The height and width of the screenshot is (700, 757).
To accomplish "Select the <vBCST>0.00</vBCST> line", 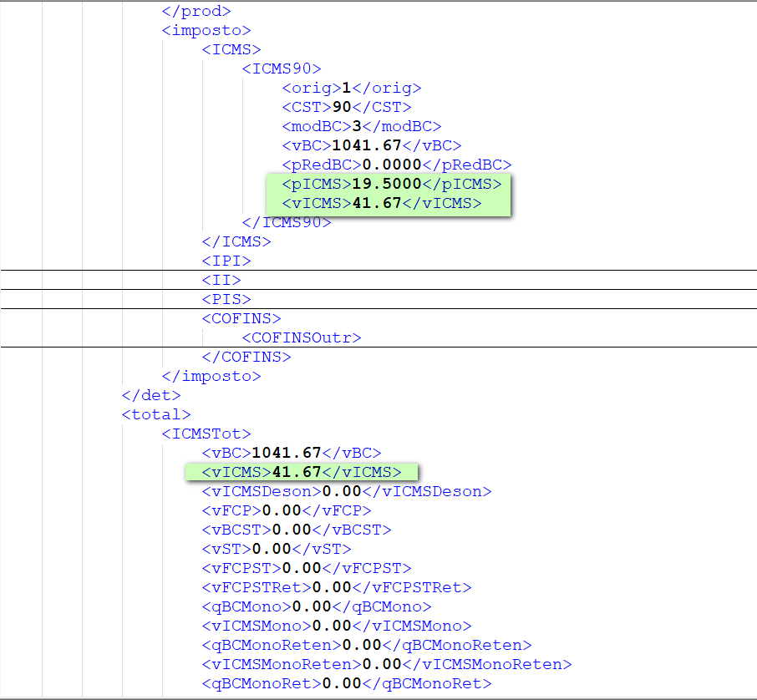I will 297,530.
